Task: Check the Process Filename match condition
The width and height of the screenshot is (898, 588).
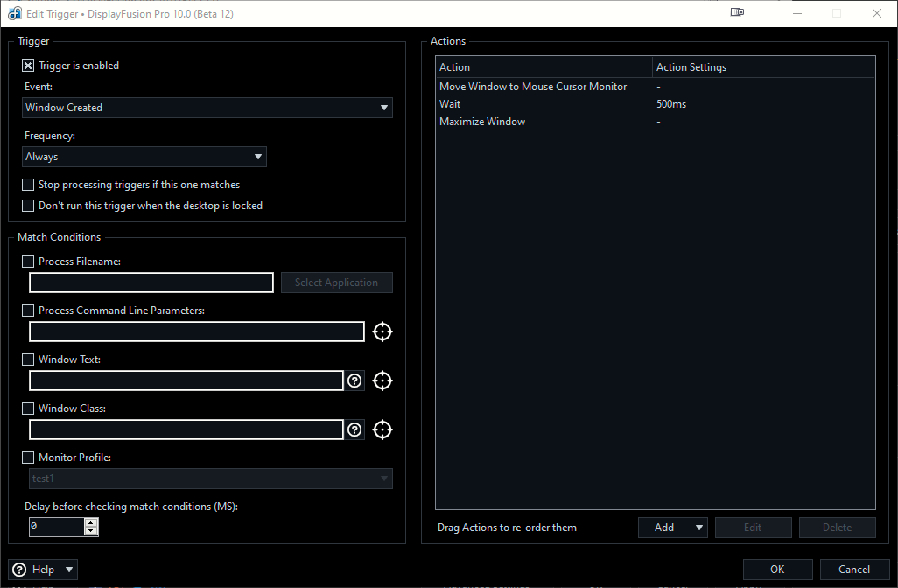Action: click(x=28, y=262)
